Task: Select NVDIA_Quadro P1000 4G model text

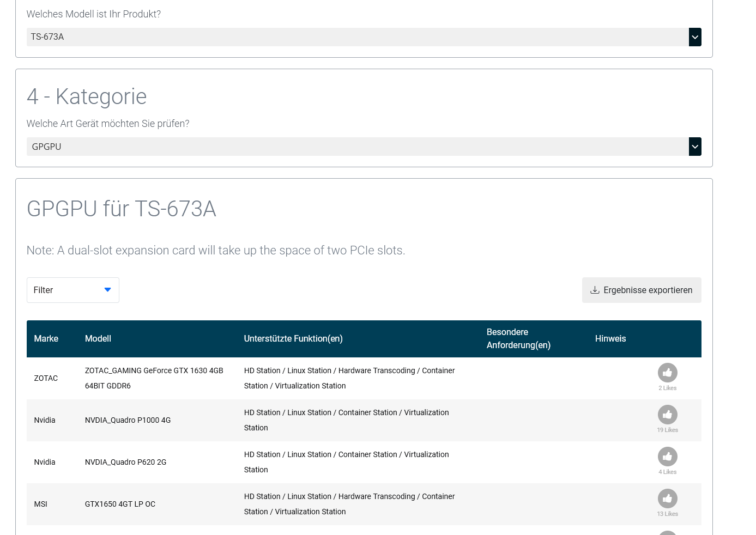Action: [128, 420]
